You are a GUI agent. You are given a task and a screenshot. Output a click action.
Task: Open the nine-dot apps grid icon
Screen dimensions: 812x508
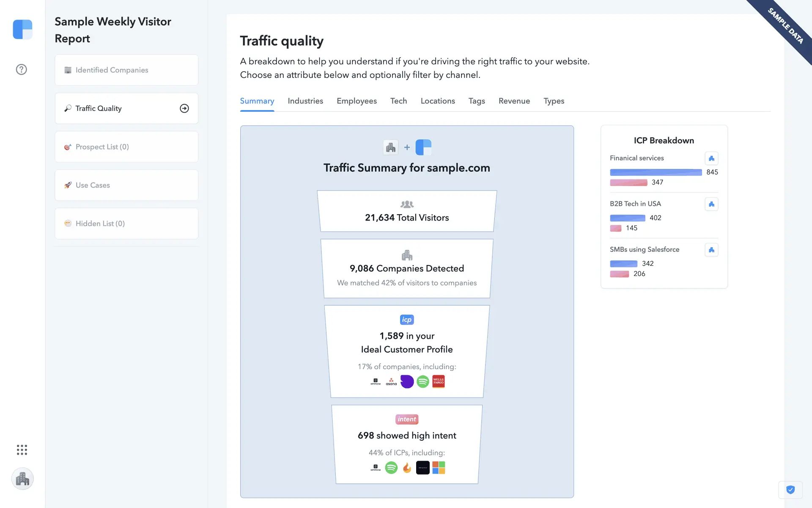22,450
